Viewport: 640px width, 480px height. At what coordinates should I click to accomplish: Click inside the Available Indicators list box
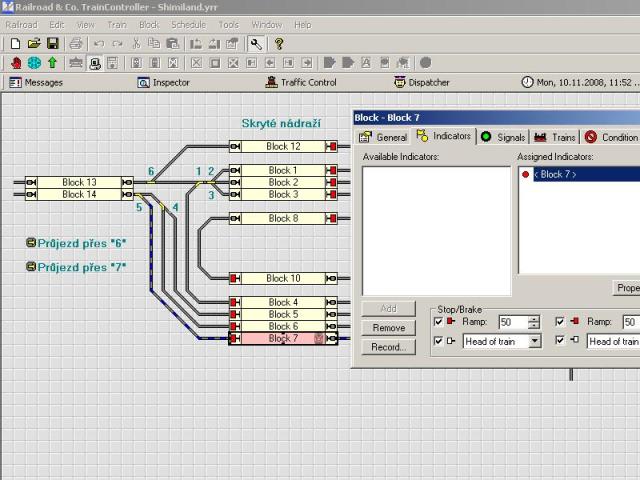(x=436, y=231)
